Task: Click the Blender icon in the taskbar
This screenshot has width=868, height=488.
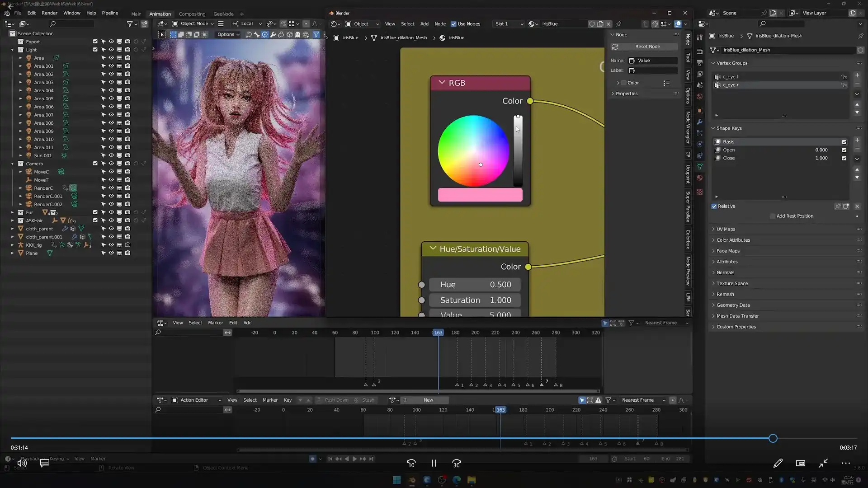Action: tap(411, 480)
